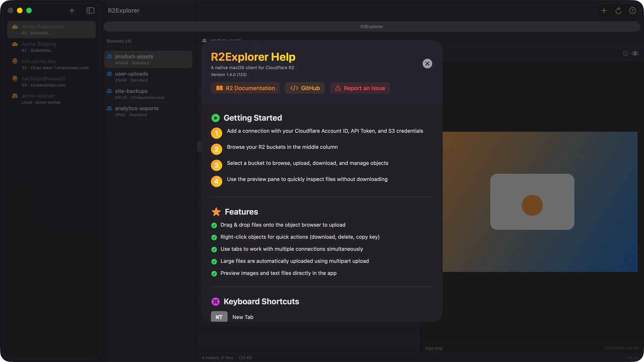The image size is (644, 362).
Task: Click checkmark beside 'Use tabs to work'
Action: coord(214,249)
